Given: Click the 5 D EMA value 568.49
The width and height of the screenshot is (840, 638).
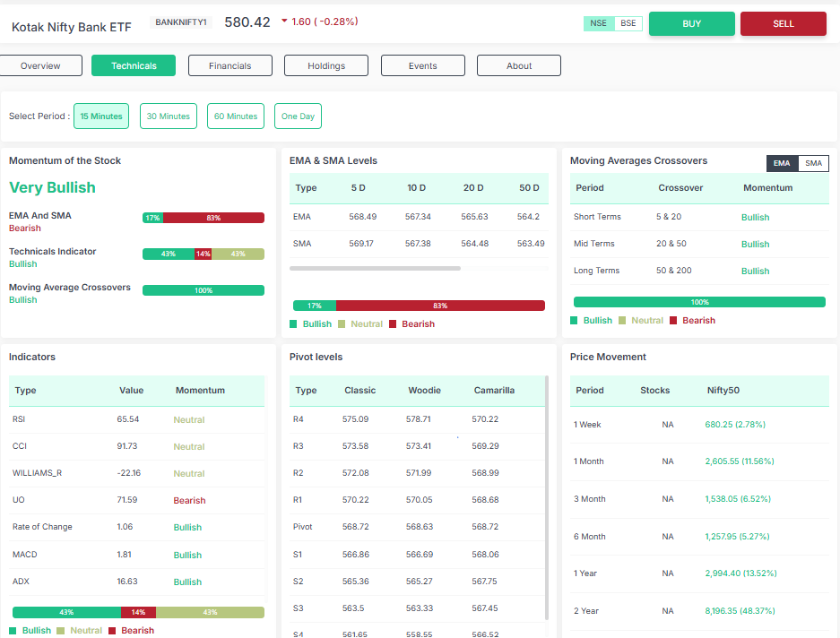Looking at the screenshot, I should 363,217.
